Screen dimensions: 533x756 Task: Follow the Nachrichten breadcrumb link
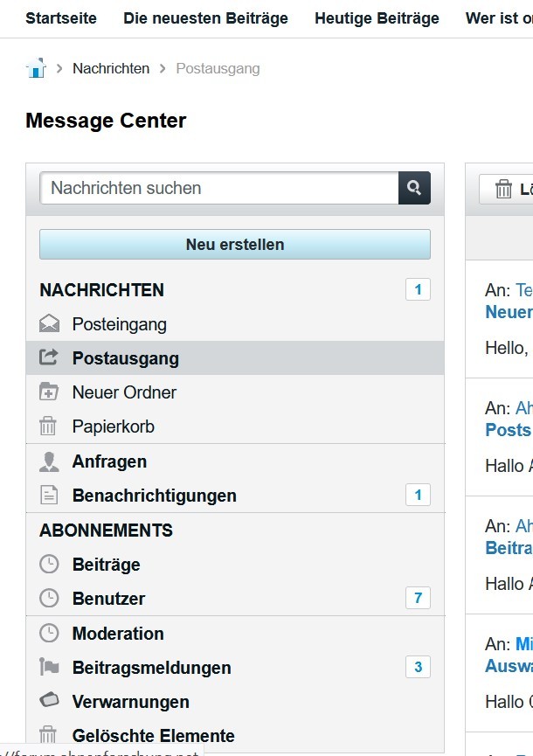coord(111,68)
